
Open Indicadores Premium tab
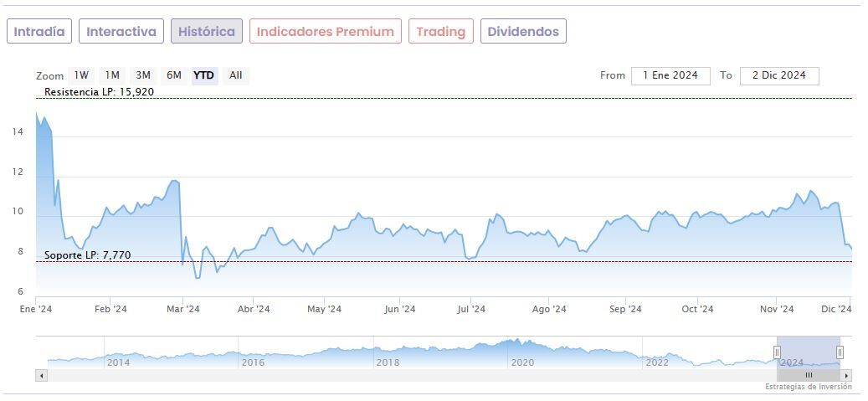tap(326, 32)
